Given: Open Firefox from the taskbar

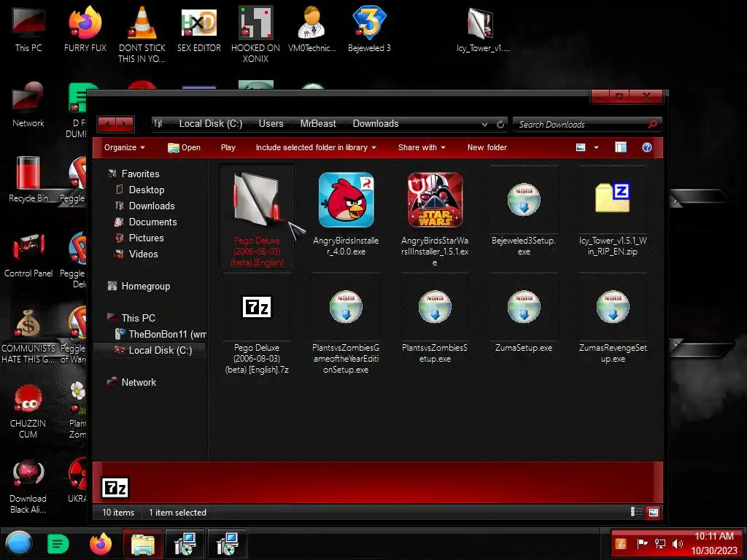Looking at the screenshot, I should (101, 543).
